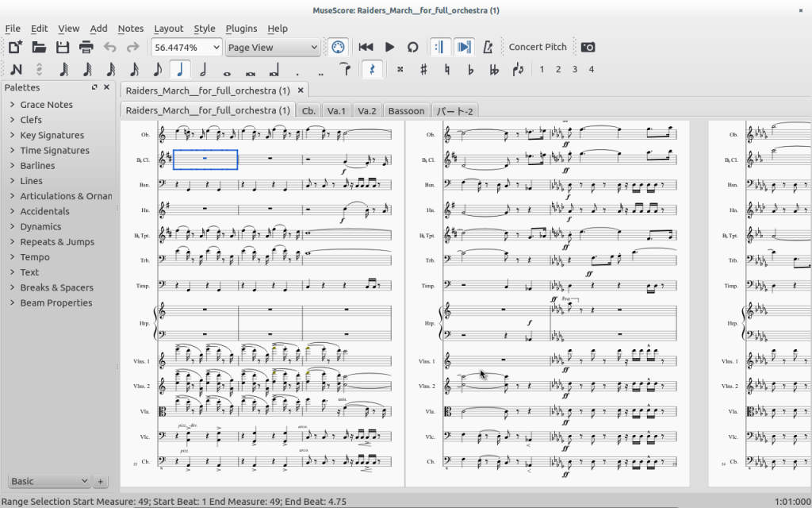Toggle note input mode
This screenshot has height=508, width=812.
[16, 70]
